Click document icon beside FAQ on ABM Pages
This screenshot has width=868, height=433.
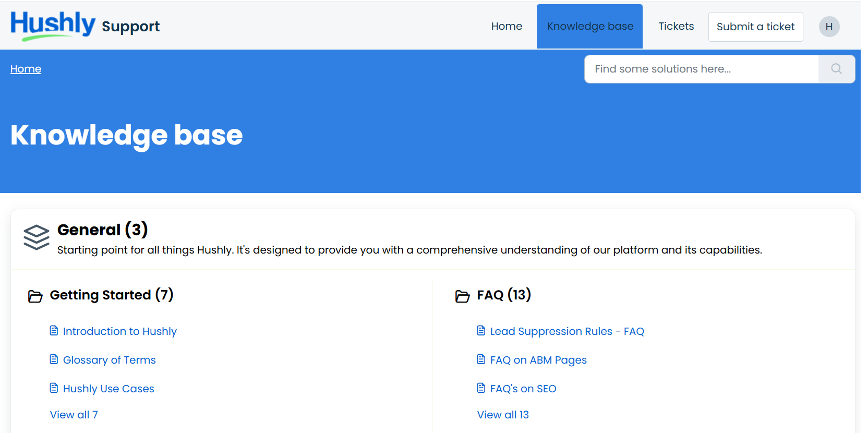(x=481, y=359)
